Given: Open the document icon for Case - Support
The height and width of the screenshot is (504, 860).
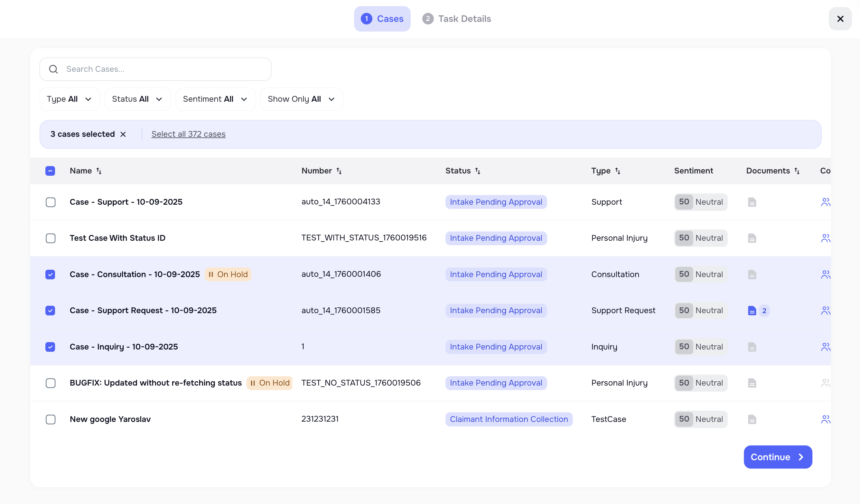Looking at the screenshot, I should tap(752, 202).
